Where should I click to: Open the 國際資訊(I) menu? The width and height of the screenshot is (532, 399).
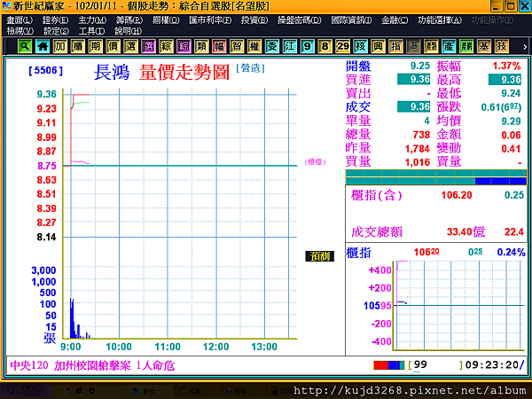point(351,20)
